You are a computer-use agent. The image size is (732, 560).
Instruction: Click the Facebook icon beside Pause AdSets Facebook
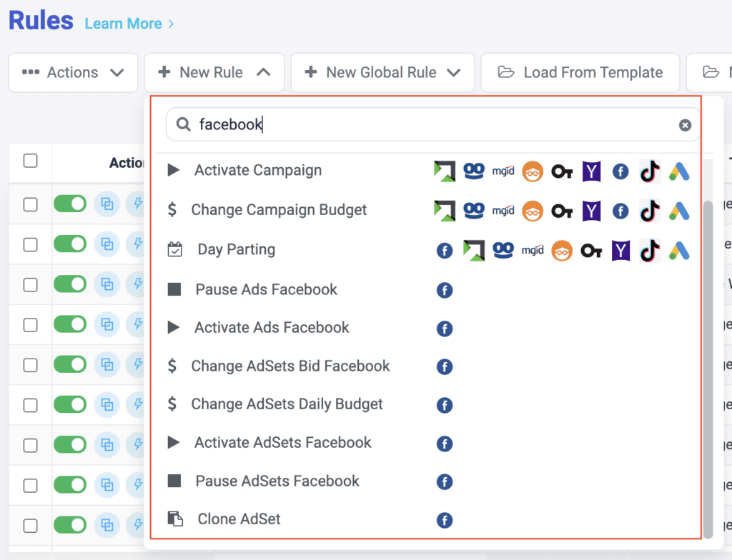445,481
